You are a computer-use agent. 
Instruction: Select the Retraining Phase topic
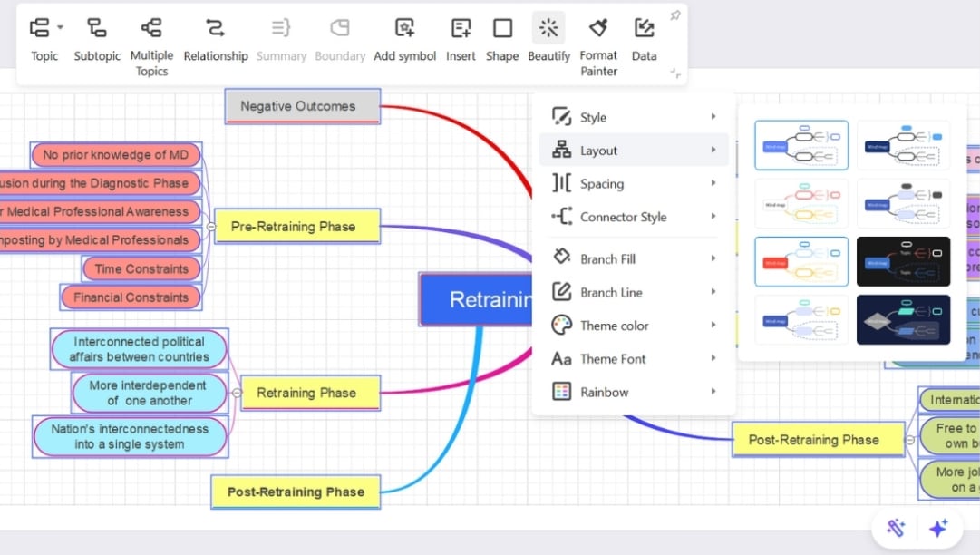point(310,393)
